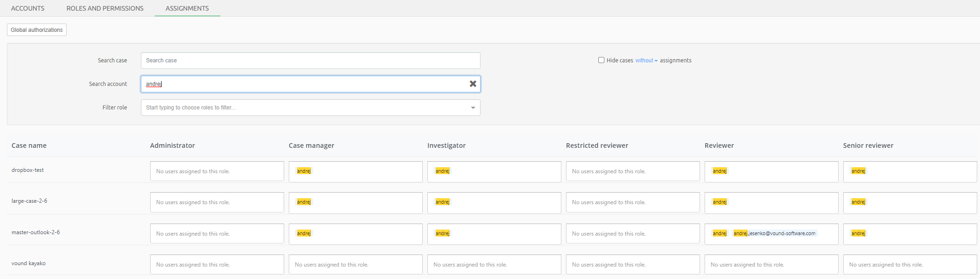Select the Assignments tab

click(187, 8)
